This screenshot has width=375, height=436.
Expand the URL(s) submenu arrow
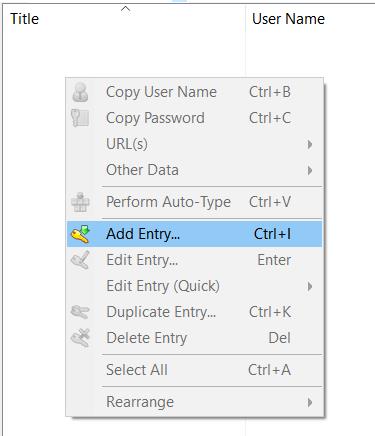tap(310, 144)
